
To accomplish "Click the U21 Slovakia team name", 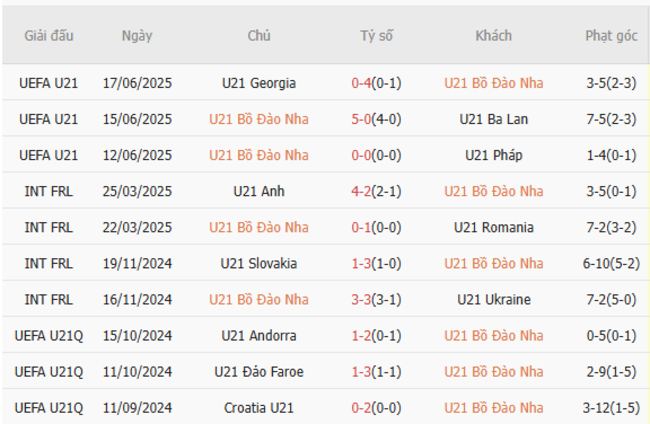I will [259, 263].
